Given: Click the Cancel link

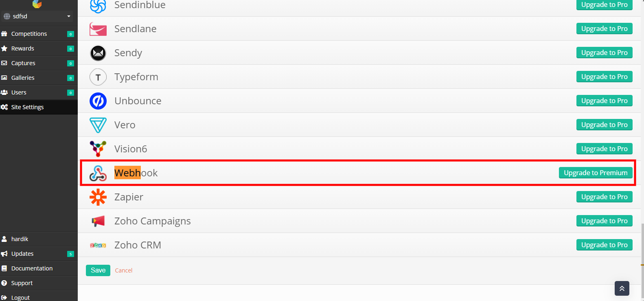Looking at the screenshot, I should 124,270.
